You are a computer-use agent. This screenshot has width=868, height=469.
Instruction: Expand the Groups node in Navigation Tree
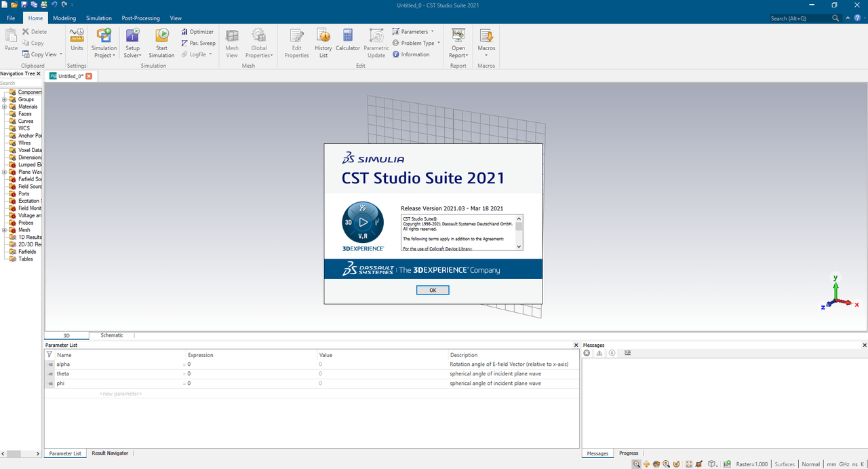pyautogui.click(x=4, y=99)
